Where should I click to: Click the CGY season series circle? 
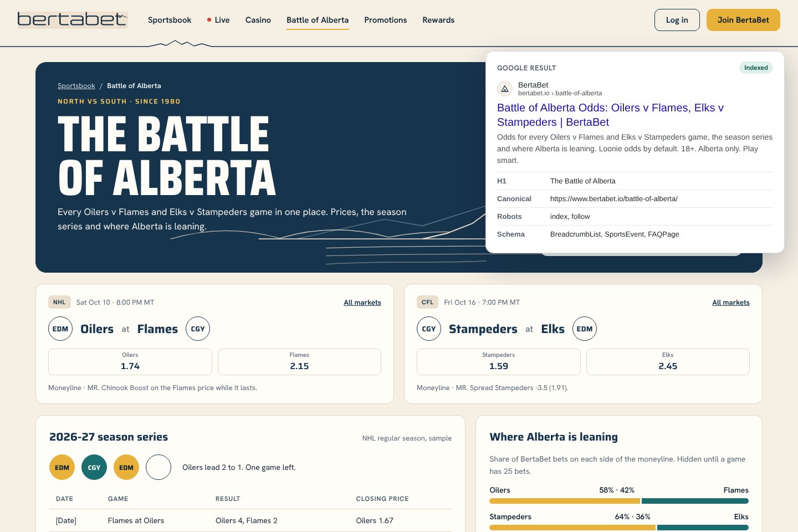click(x=94, y=467)
